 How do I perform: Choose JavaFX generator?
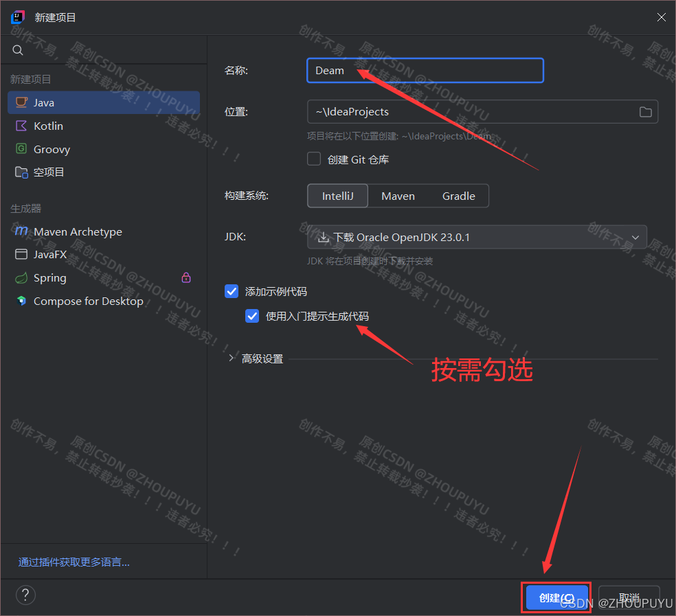104,255
